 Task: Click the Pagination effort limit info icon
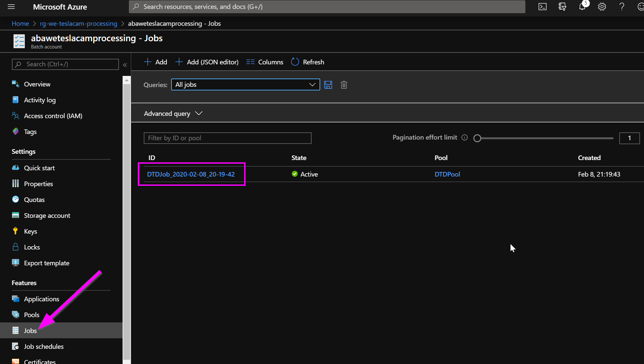click(465, 138)
